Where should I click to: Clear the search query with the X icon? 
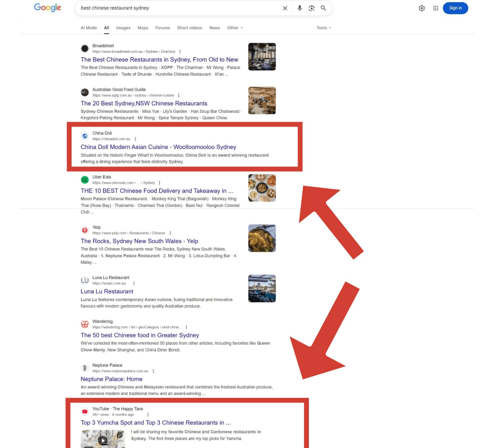(285, 8)
